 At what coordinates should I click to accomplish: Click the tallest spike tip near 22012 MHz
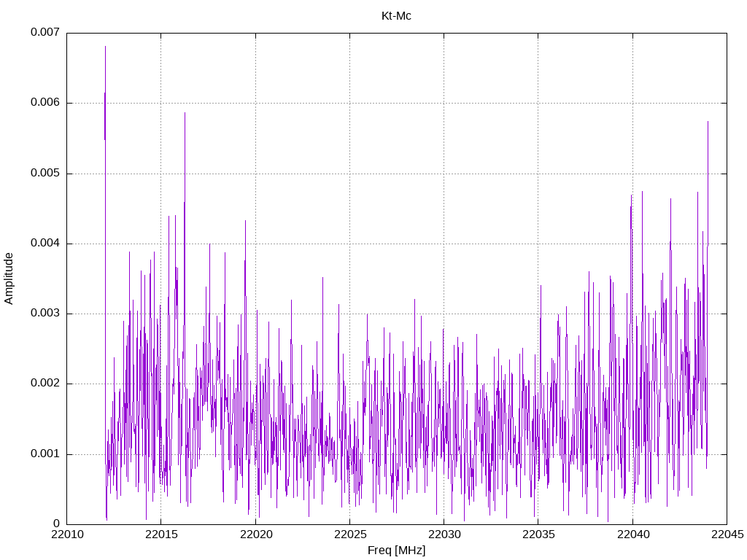[105, 47]
